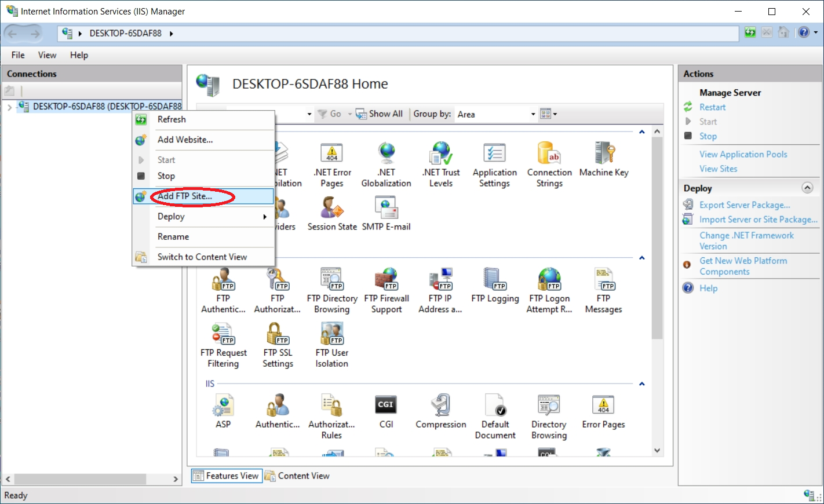Open the CGI feature
The image size is (824, 504).
tap(387, 411)
